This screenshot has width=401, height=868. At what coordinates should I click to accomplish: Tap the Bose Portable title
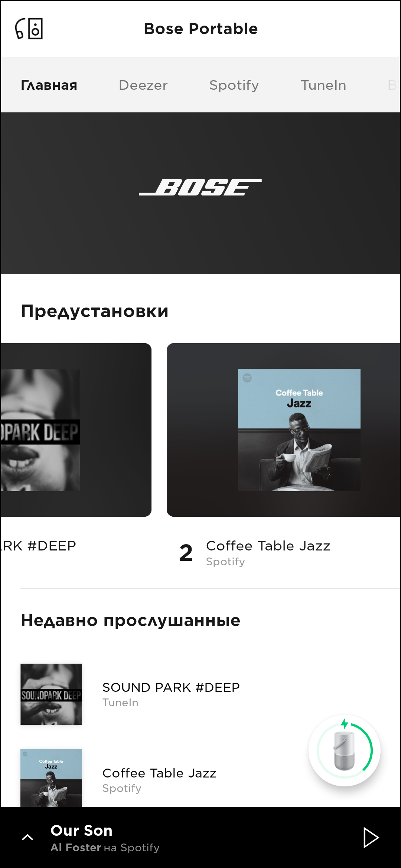[200, 29]
